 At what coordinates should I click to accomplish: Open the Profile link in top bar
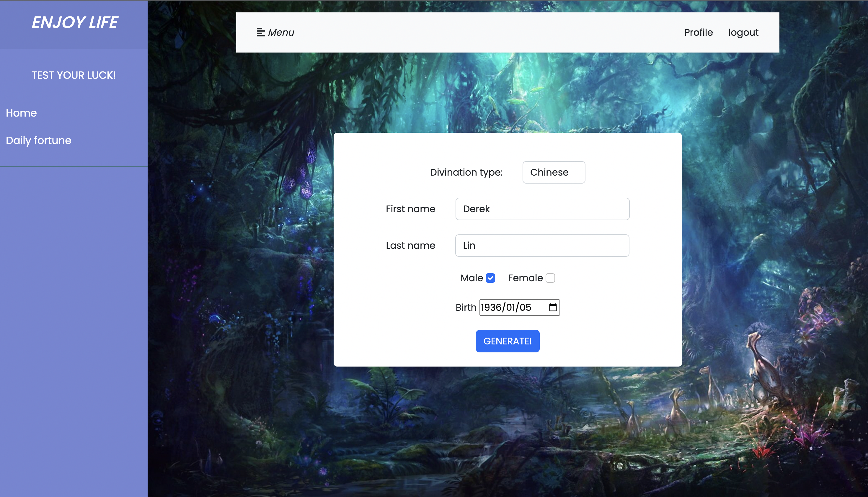698,32
